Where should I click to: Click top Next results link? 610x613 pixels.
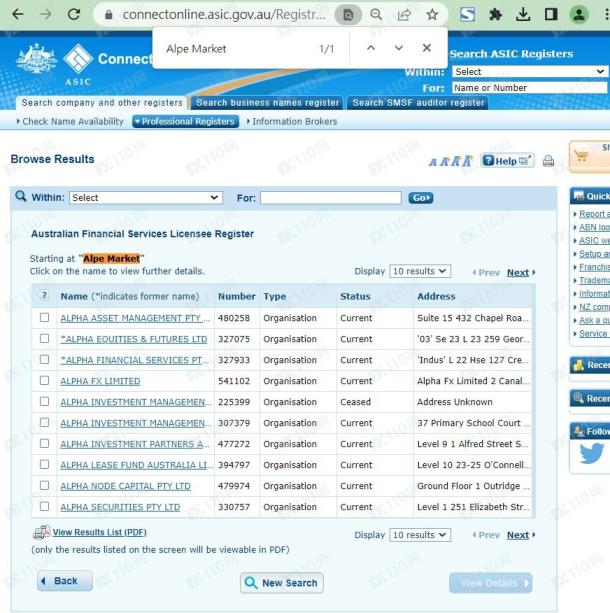click(x=518, y=272)
